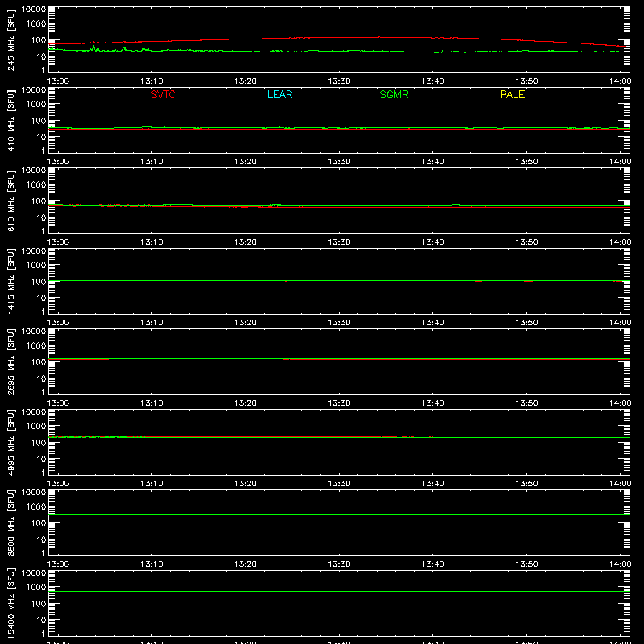This screenshot has width=644, height=644.
Task: Select the 15400 MHz [SFU] axis title
Action: click(10, 604)
